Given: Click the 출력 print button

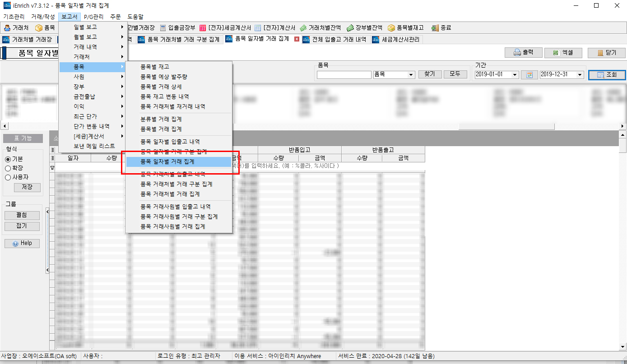Looking at the screenshot, I should pyautogui.click(x=523, y=53).
